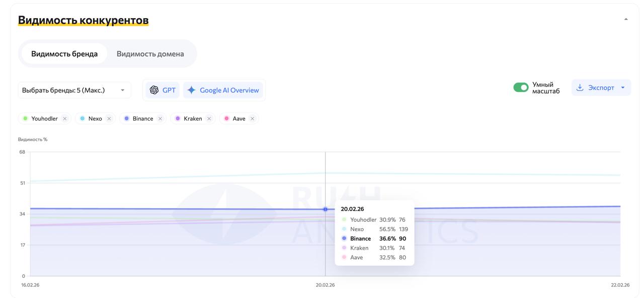Click the pink Aave color dot
This screenshot has width=644, height=298.
coord(226,119)
